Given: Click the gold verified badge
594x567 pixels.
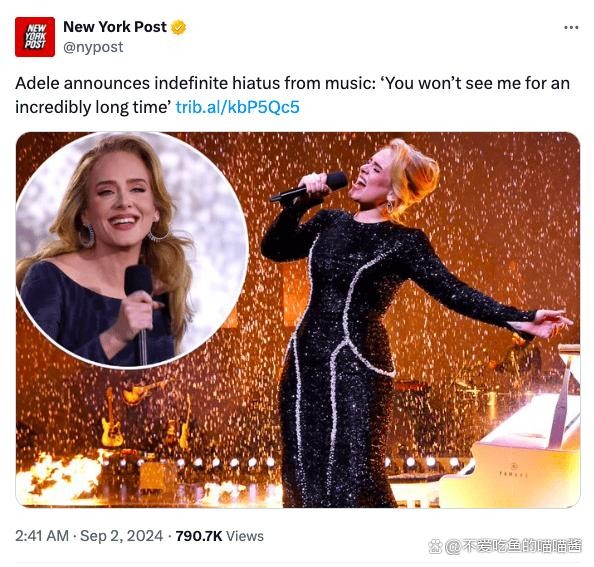Looking at the screenshot, I should tap(179, 27).
